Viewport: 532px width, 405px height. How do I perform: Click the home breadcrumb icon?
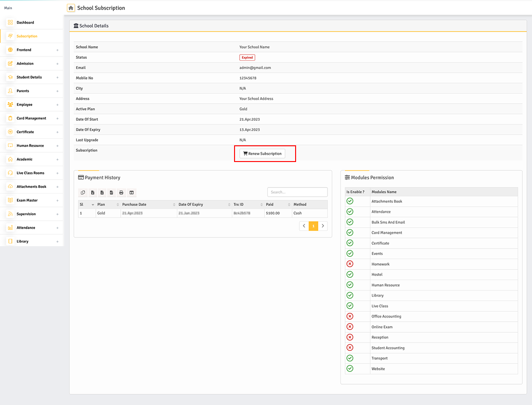pos(71,8)
